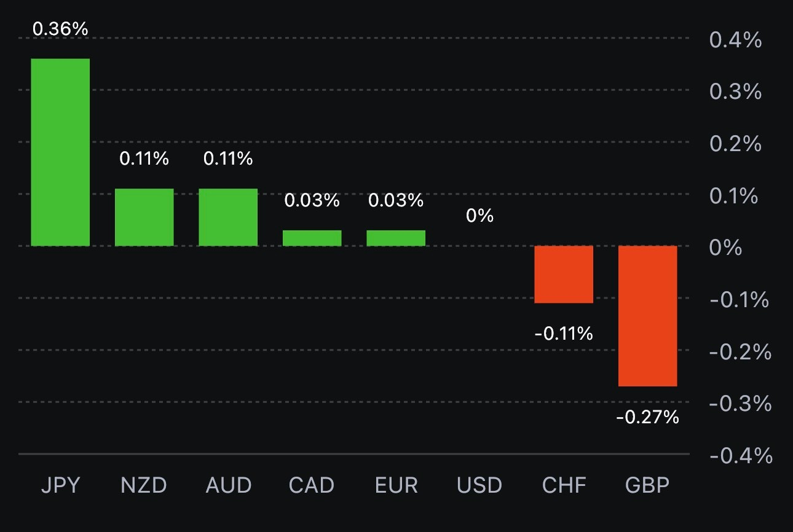Click the red GBP bar

(647, 316)
